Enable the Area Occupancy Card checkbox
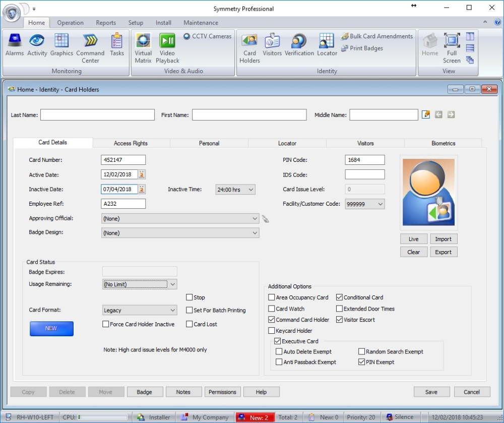This screenshot has height=423, width=504. (272, 297)
